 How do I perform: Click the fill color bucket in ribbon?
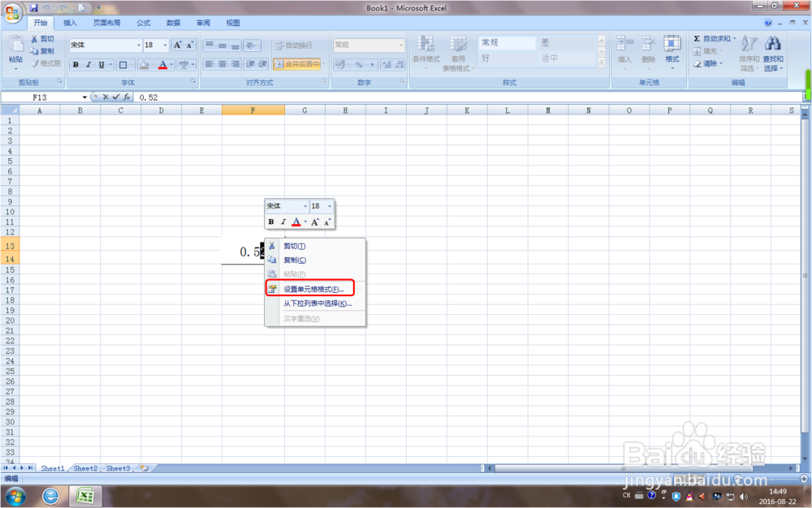tap(145, 65)
